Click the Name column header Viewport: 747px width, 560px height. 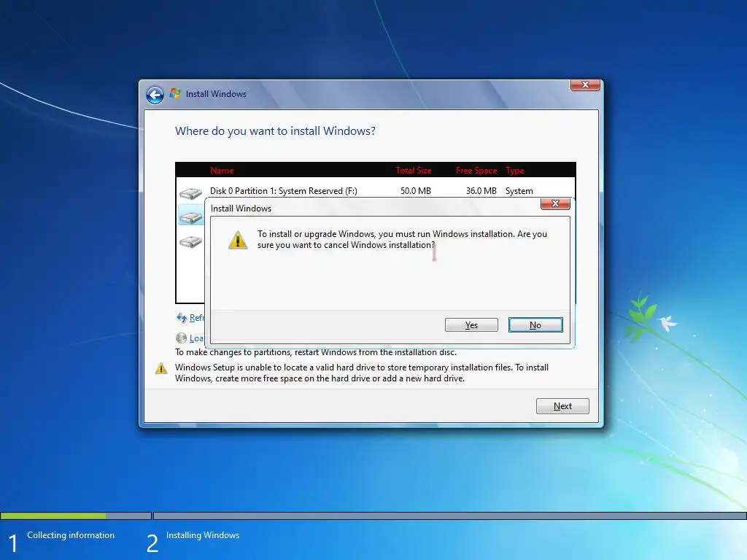click(222, 171)
